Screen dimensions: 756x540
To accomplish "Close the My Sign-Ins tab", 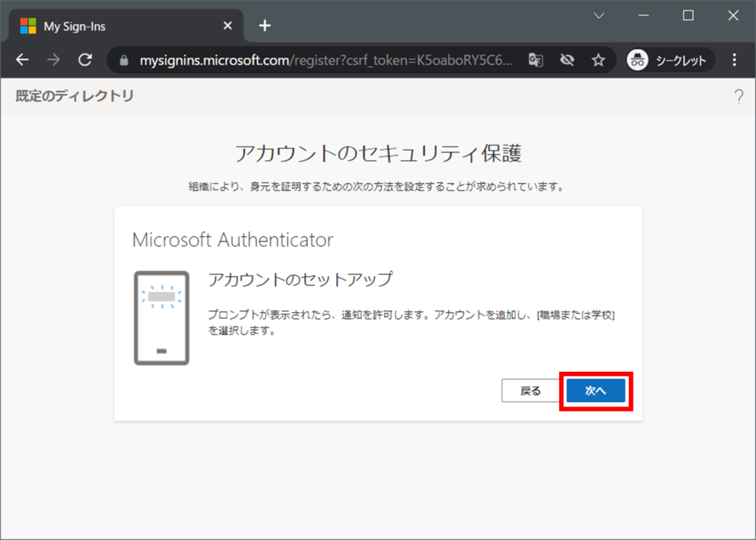I will click(227, 26).
